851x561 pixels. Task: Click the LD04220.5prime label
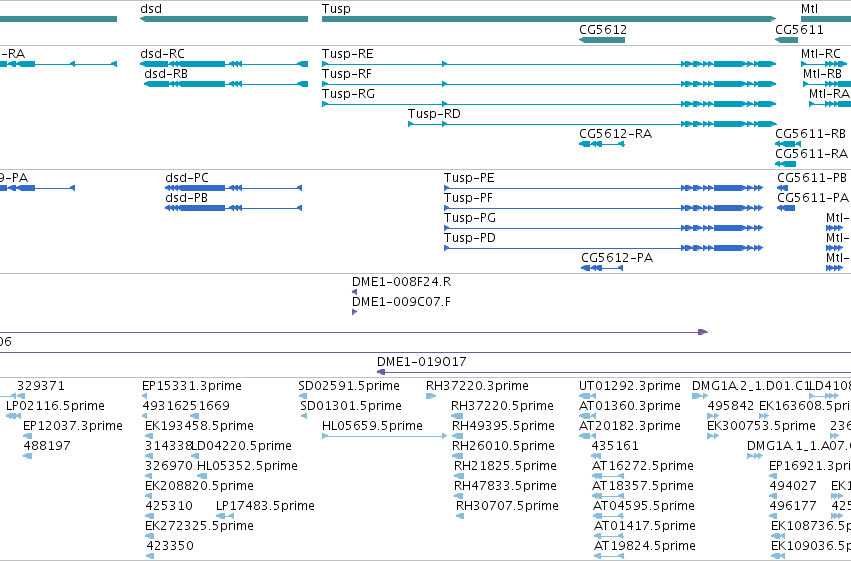tap(242, 447)
